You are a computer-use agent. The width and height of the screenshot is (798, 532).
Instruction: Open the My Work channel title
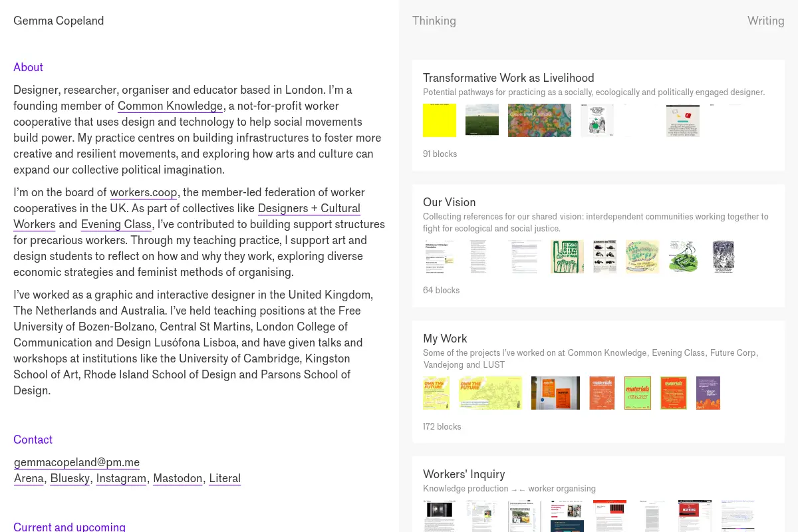(445, 338)
